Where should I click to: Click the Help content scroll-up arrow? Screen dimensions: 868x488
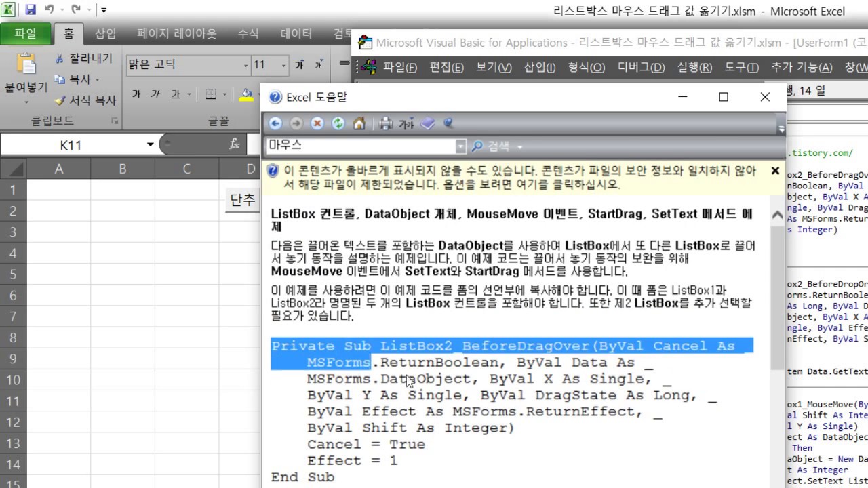click(x=778, y=215)
